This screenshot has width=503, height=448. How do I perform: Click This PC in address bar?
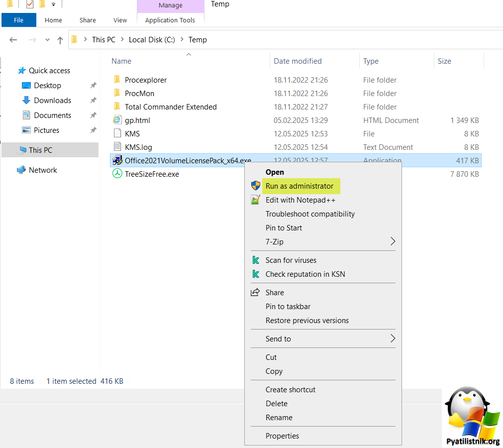pyautogui.click(x=103, y=39)
